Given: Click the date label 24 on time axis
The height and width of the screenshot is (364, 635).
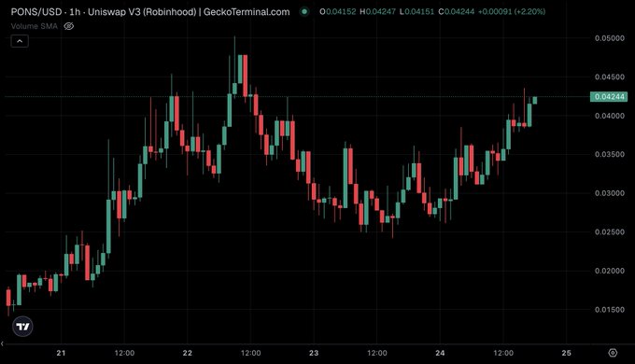Looking at the screenshot, I should [440, 353].
